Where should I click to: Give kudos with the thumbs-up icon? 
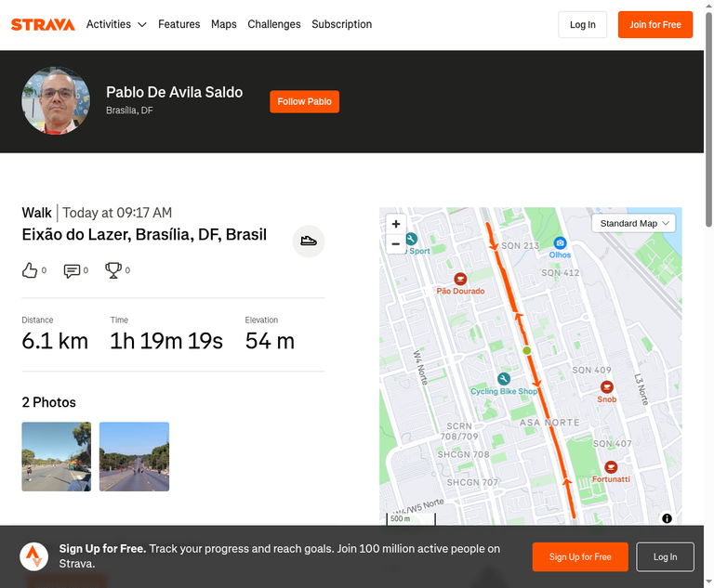coord(30,270)
